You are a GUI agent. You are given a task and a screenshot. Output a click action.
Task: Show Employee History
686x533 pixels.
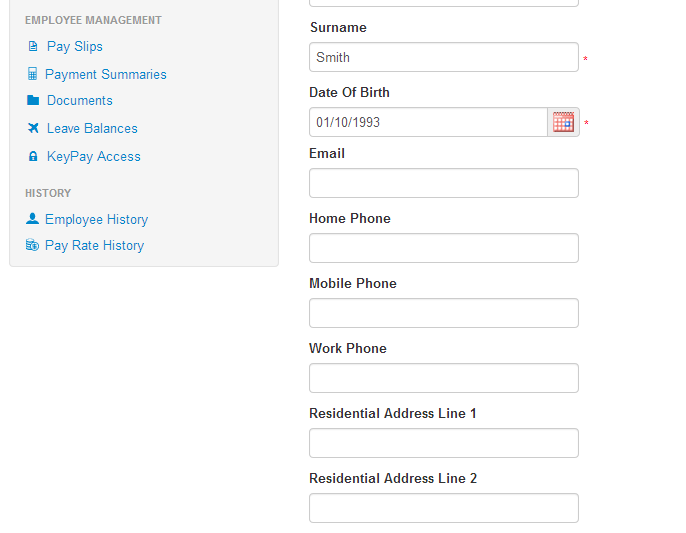[x=96, y=220]
